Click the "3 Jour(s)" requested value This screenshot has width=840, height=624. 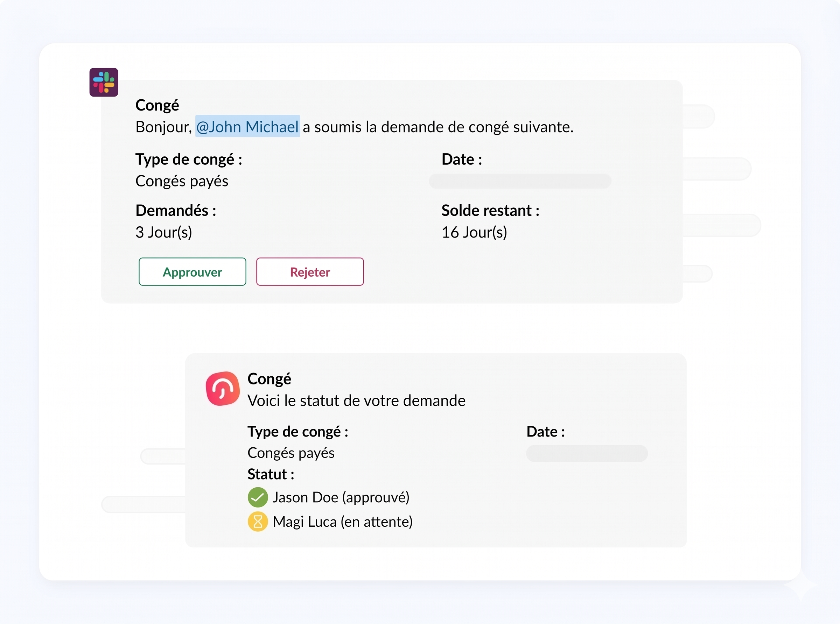(163, 232)
